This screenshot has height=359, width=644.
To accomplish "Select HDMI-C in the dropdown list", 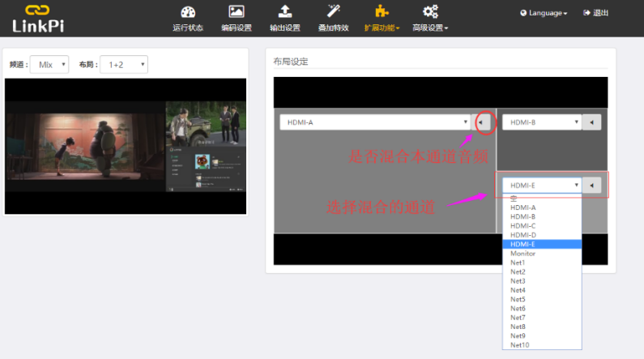I will (542, 226).
